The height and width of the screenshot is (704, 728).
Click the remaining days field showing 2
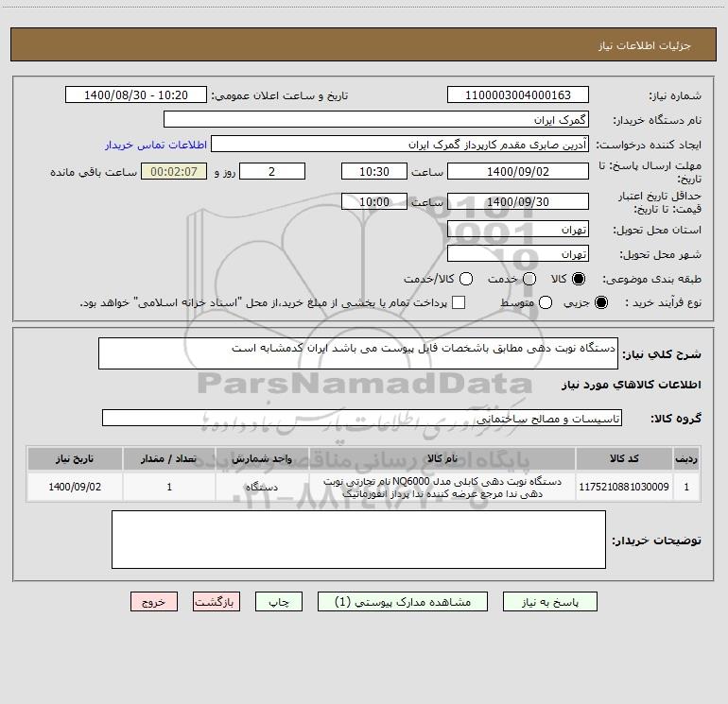[x=272, y=171]
